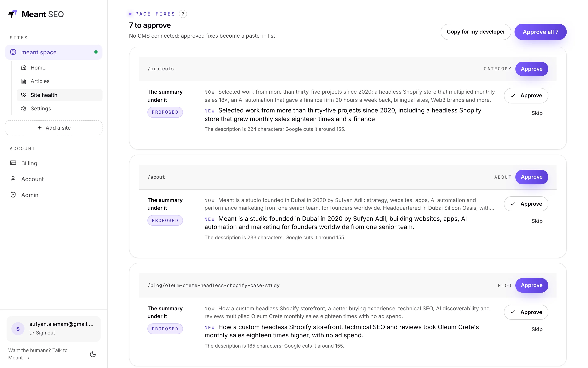The width and height of the screenshot is (588, 368).
Task: Approve the /projects summary fix
Action: 526,96
